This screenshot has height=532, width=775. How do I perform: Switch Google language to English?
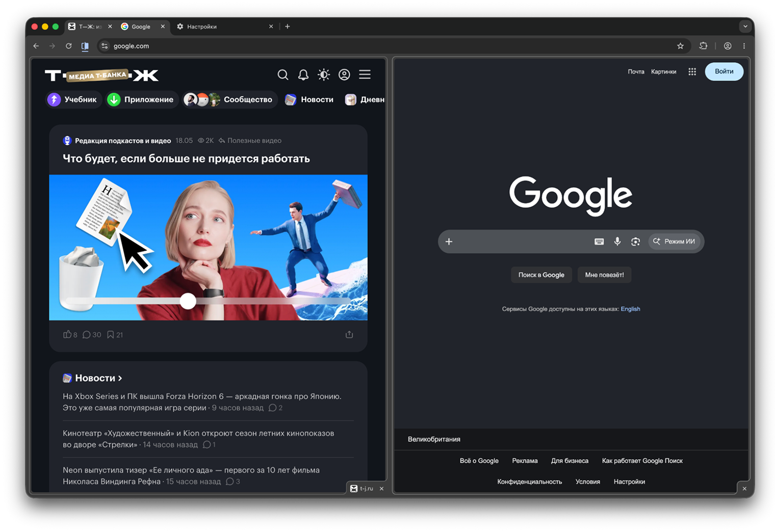[x=630, y=309]
